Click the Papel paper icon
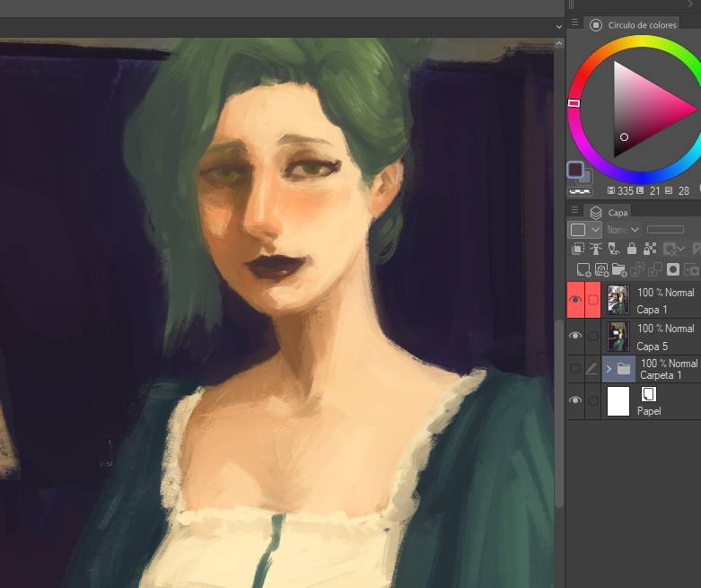This screenshot has width=701, height=588. 648,394
